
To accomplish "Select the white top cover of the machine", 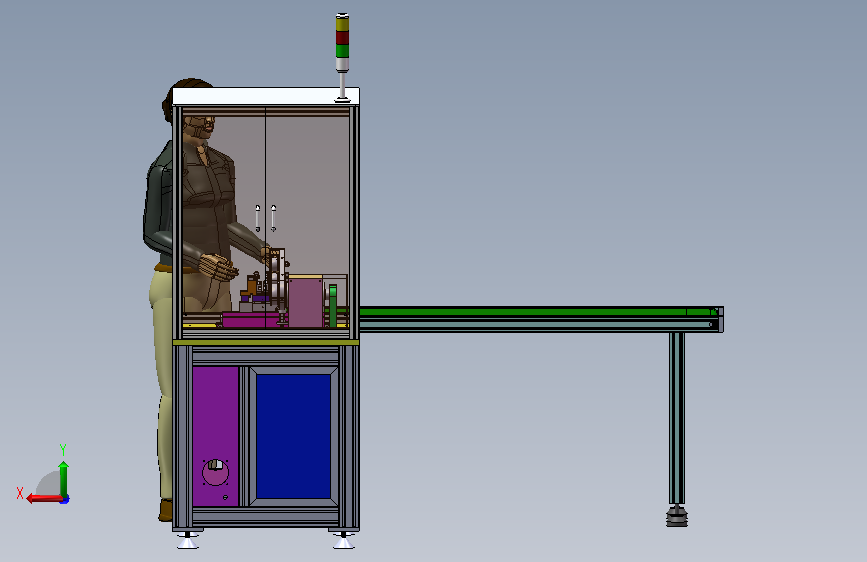I will (266, 96).
